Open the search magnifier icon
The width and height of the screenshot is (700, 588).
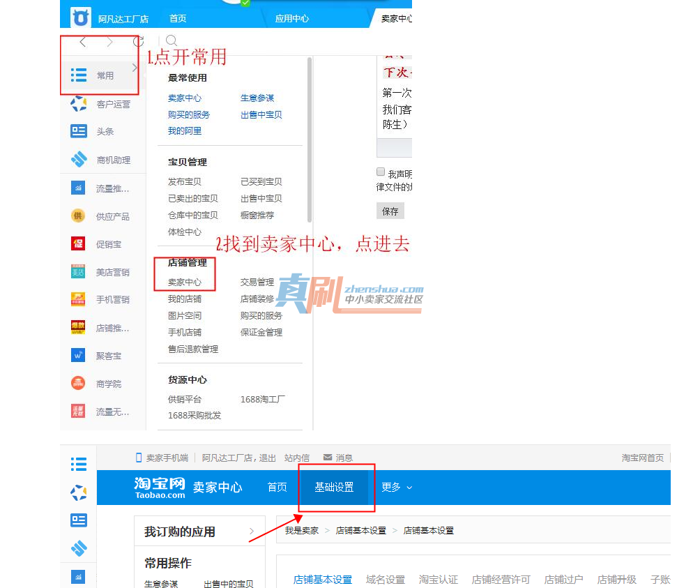click(172, 40)
